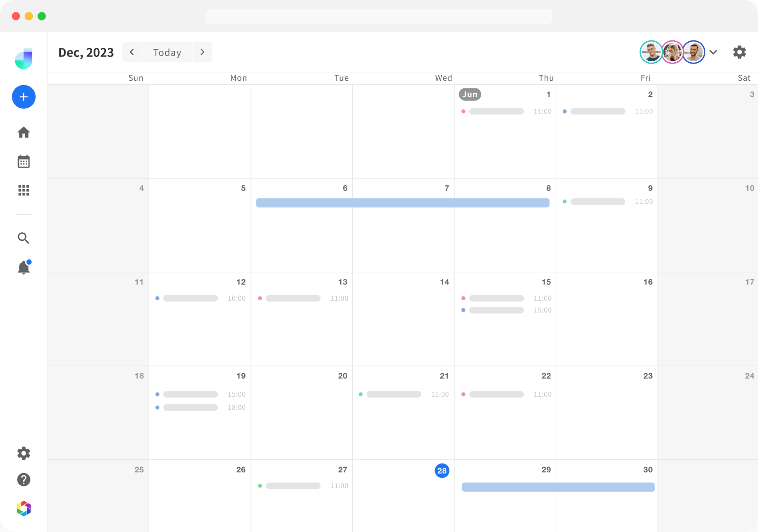Open the multi-day event spanning 6 to 8
758x532 pixels.
click(x=402, y=203)
